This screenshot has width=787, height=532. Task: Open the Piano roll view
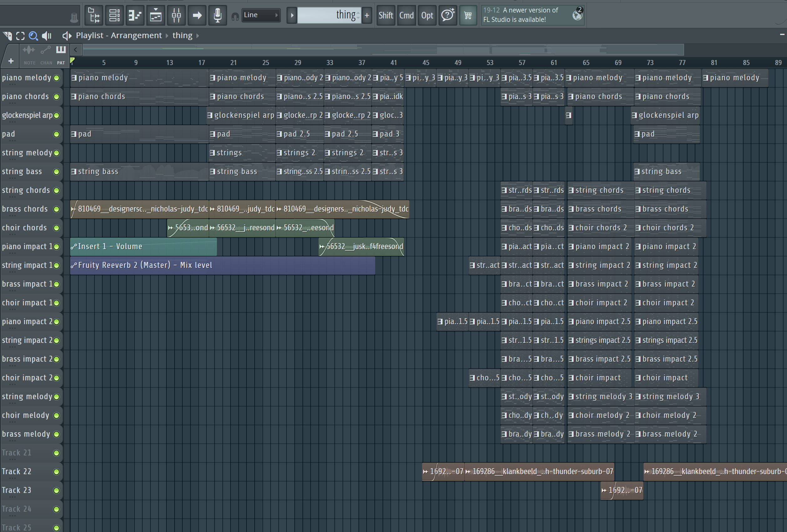click(x=135, y=15)
